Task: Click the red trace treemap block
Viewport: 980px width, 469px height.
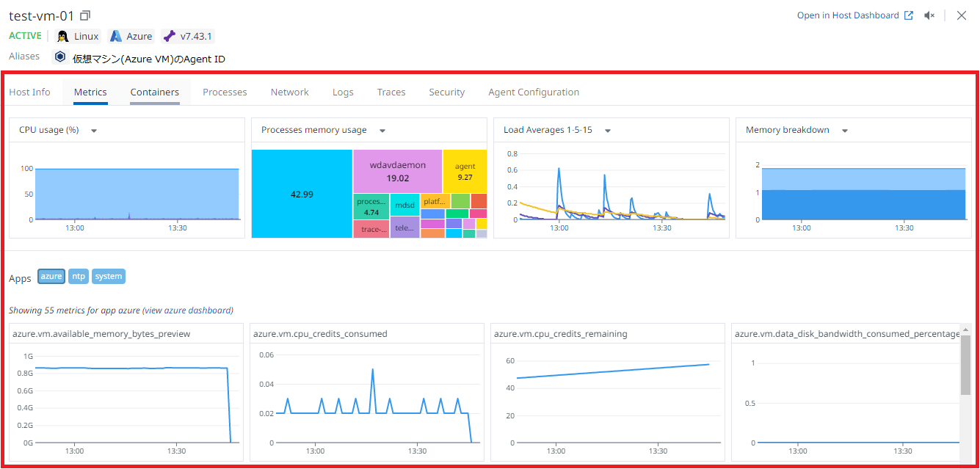Action: pyautogui.click(x=371, y=229)
